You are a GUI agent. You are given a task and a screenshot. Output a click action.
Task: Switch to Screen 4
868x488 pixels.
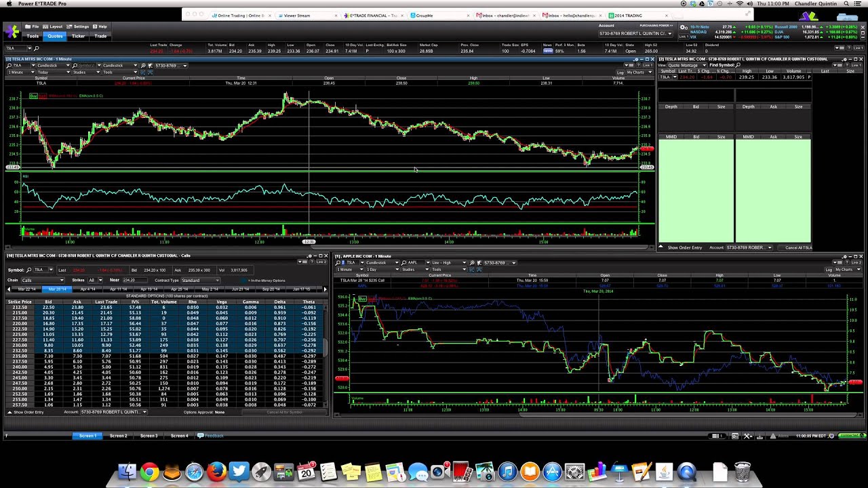(179, 436)
